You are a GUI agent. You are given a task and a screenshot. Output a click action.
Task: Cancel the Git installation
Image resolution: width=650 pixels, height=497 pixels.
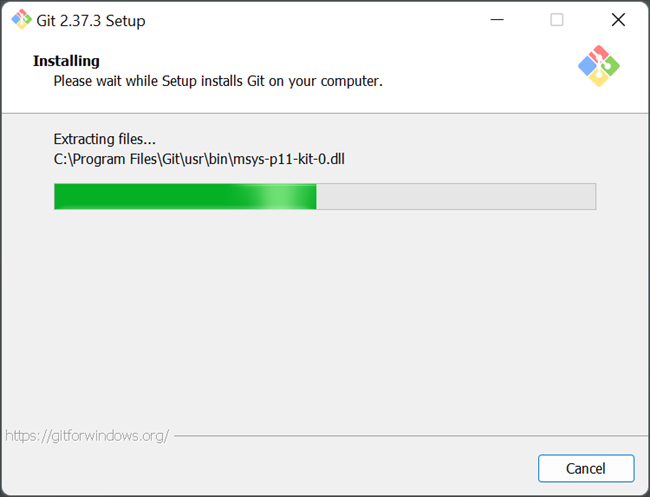tap(585, 468)
